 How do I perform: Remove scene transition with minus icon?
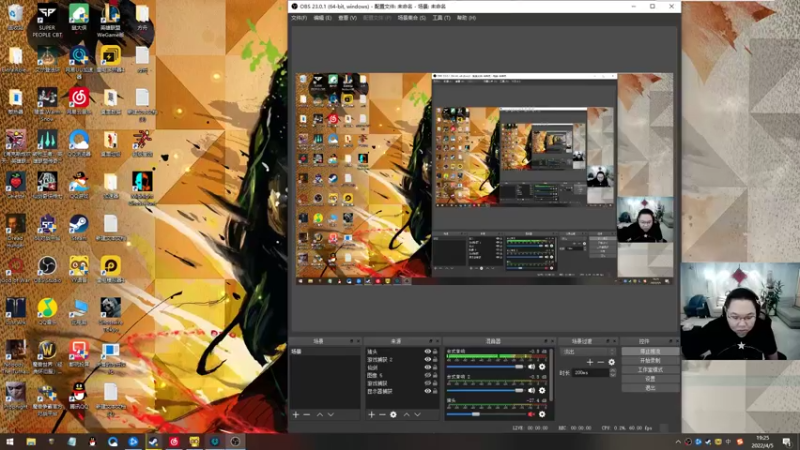tap(601, 362)
